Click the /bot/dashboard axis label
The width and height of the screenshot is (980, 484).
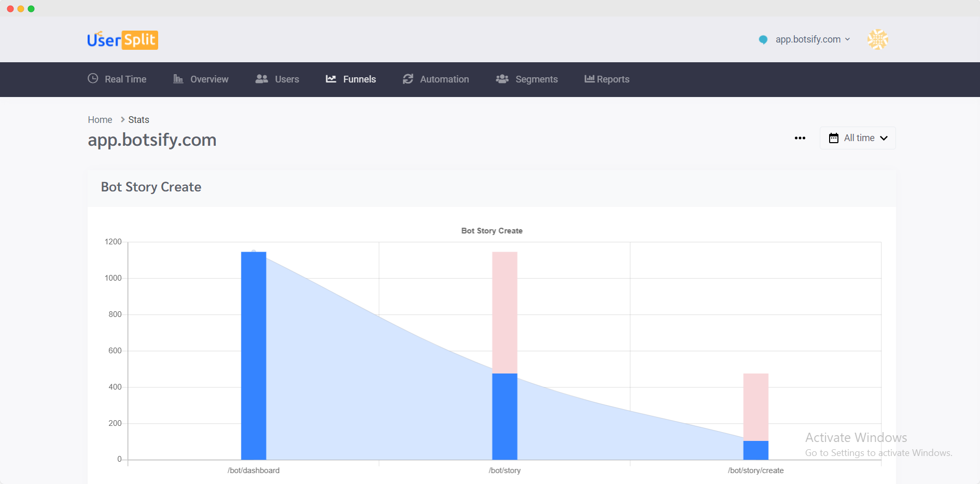(254, 471)
